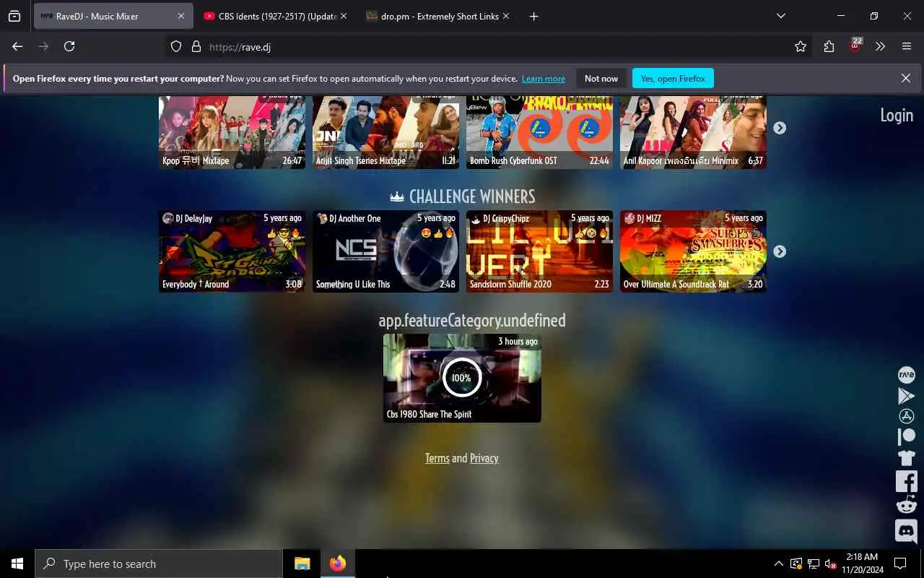Click the site padlock security icon
This screenshot has height=578, width=924.
coord(196,46)
